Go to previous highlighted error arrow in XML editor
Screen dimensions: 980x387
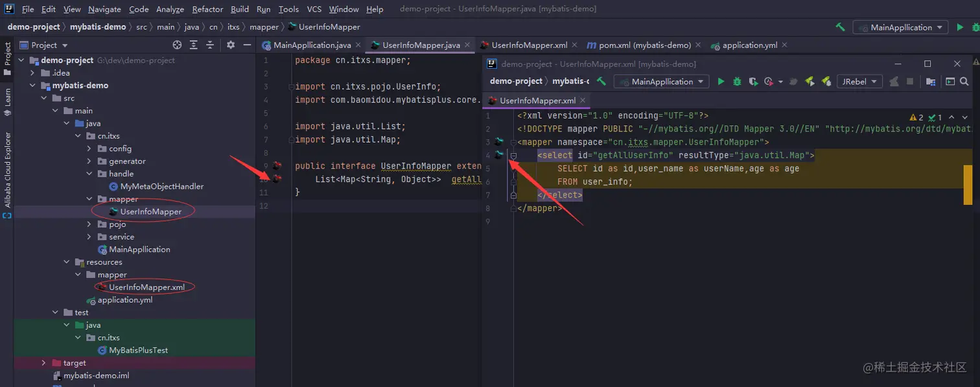pyautogui.click(x=951, y=117)
